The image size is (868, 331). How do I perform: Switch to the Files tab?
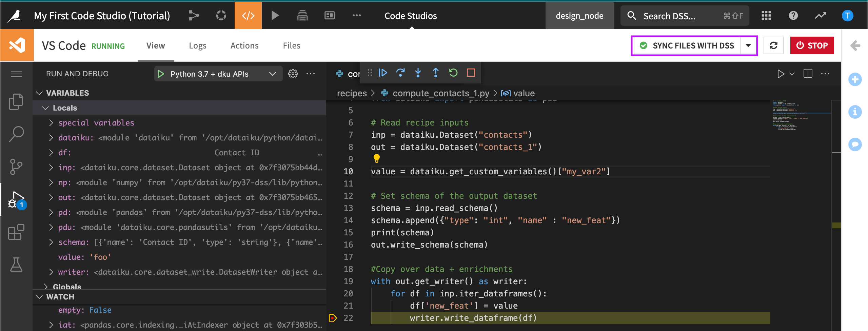292,45
